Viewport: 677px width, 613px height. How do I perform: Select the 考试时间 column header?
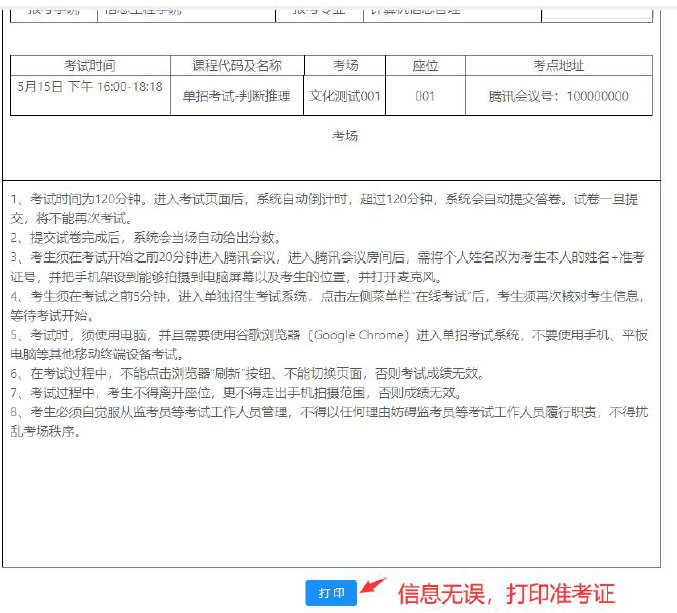click(x=90, y=66)
